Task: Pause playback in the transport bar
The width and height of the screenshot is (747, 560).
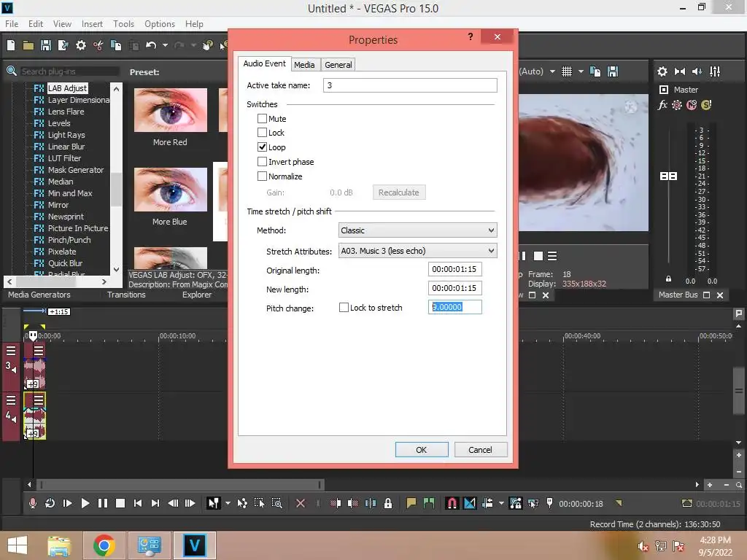Action: coord(102,503)
